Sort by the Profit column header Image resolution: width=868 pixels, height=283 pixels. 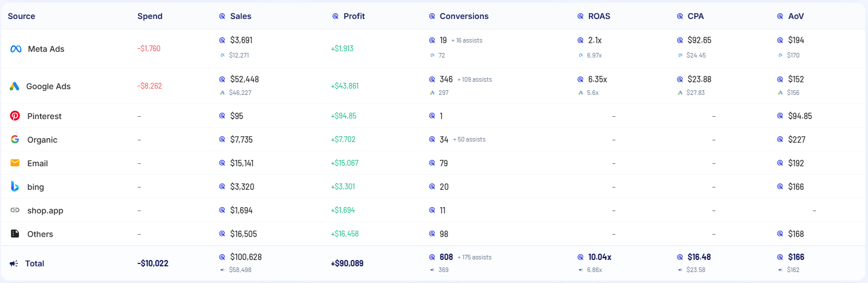click(x=354, y=16)
